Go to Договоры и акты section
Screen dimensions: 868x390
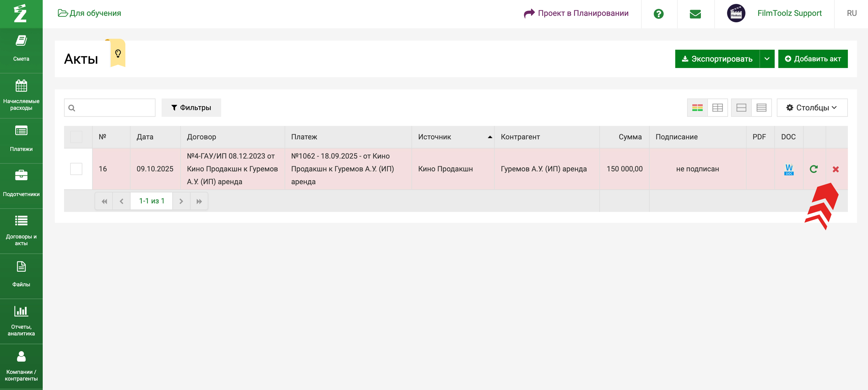pos(21,231)
